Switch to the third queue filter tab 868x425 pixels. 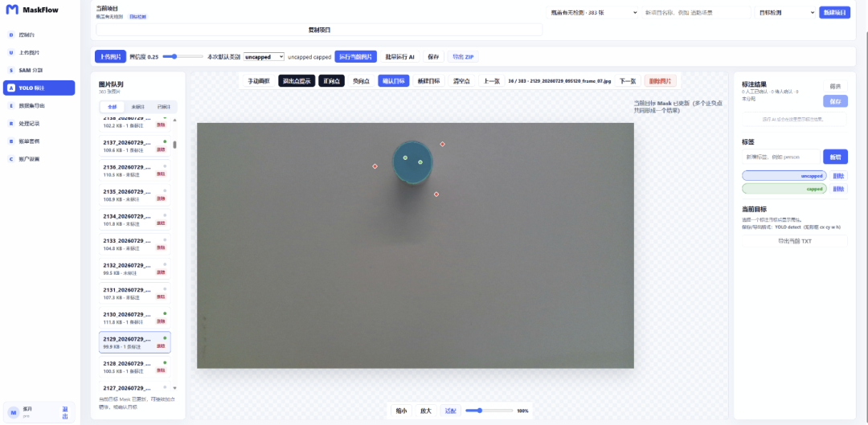tap(163, 107)
